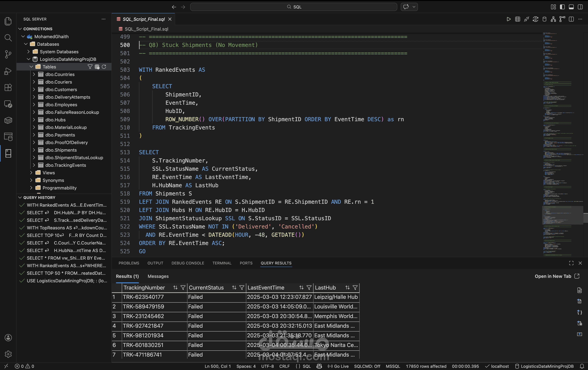
Task: Collapse the QUERY HISTORY section
Action: point(20,197)
